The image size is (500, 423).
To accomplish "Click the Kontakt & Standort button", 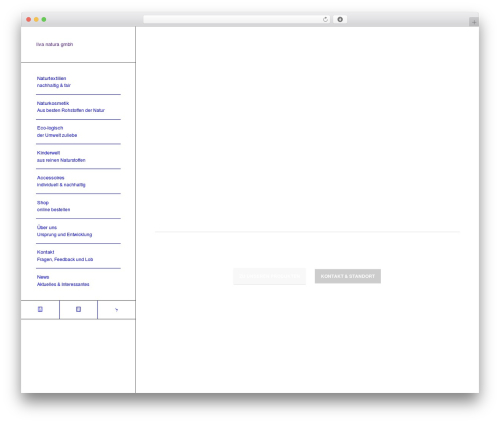I will click(348, 276).
